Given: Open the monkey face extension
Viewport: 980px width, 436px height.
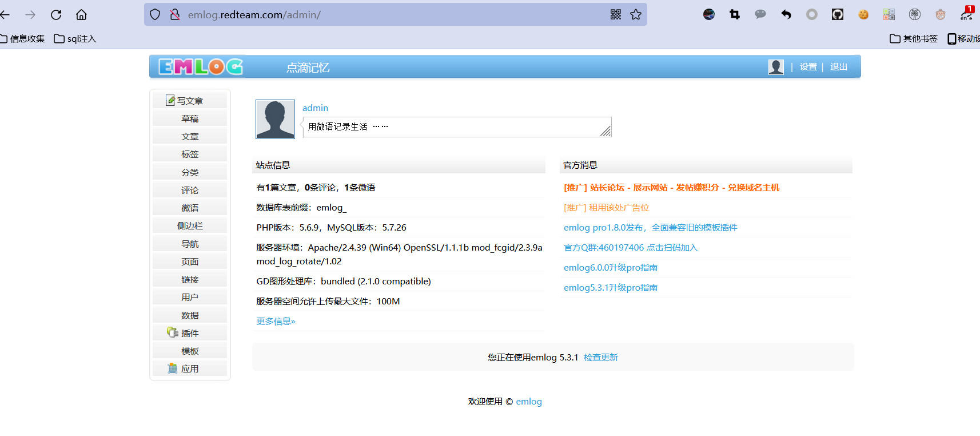Looking at the screenshot, I should click(x=941, y=15).
